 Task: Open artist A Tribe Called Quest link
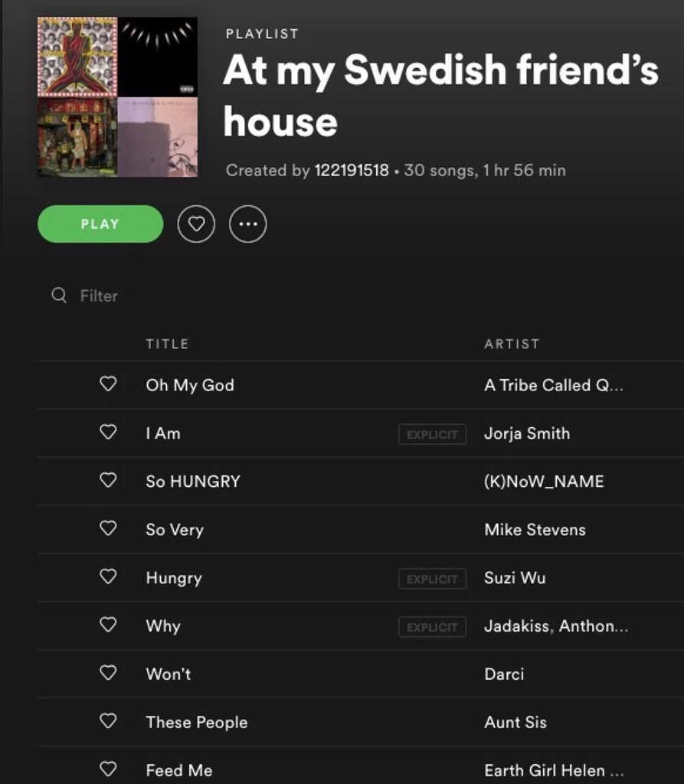pos(554,385)
